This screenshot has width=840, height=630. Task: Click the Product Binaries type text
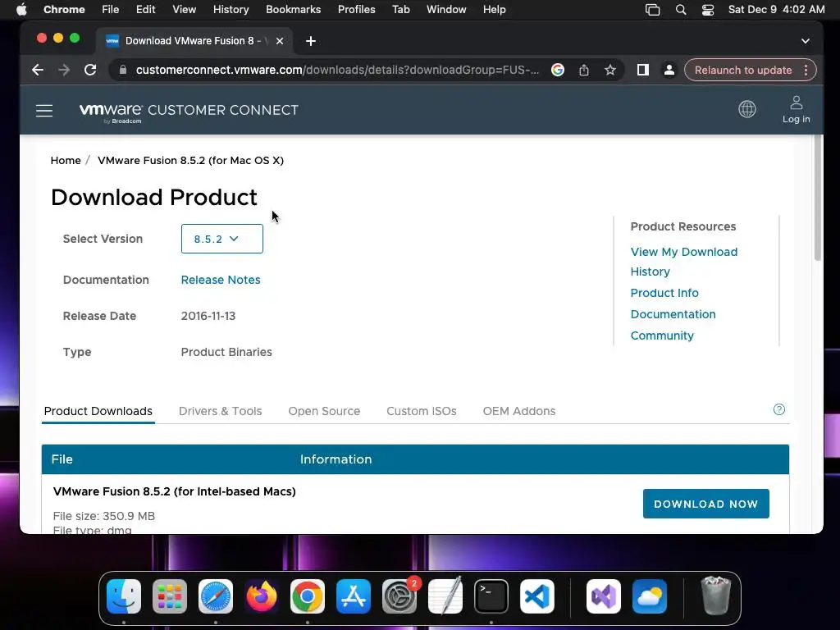[x=226, y=352]
